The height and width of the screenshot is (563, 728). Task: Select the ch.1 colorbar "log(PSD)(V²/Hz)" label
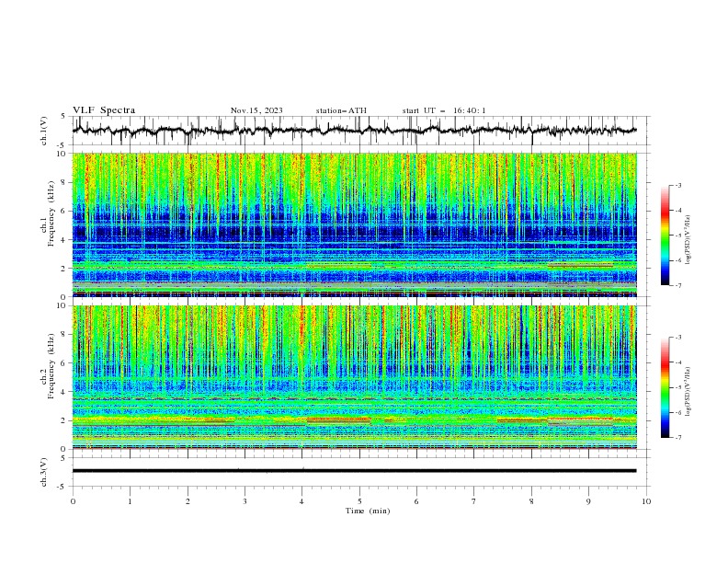[x=688, y=239]
